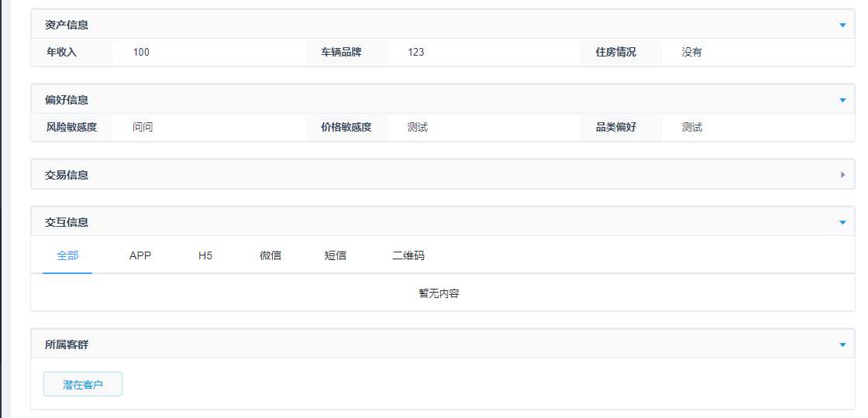Viewport: 868px width, 418px height.
Task: Click the 品类偏好 value 测试
Action: point(692,128)
